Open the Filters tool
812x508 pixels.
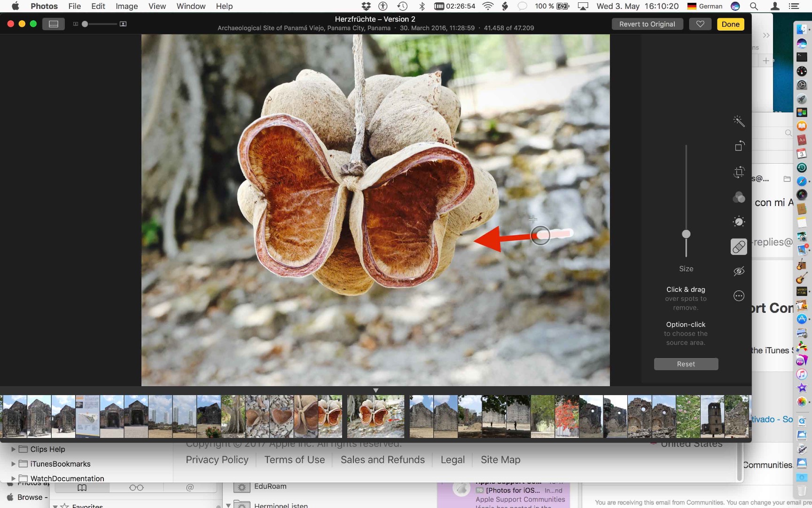tap(739, 197)
